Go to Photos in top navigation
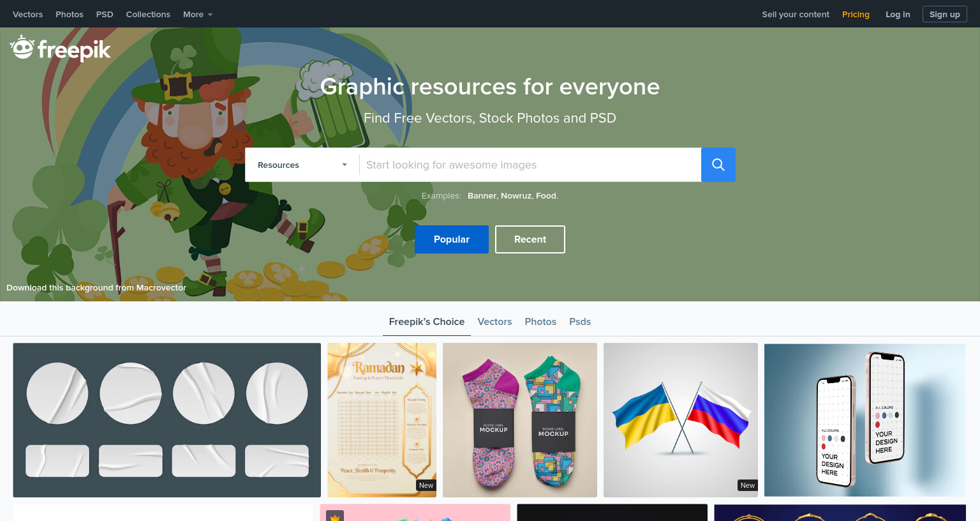This screenshot has width=980, height=521. [70, 14]
